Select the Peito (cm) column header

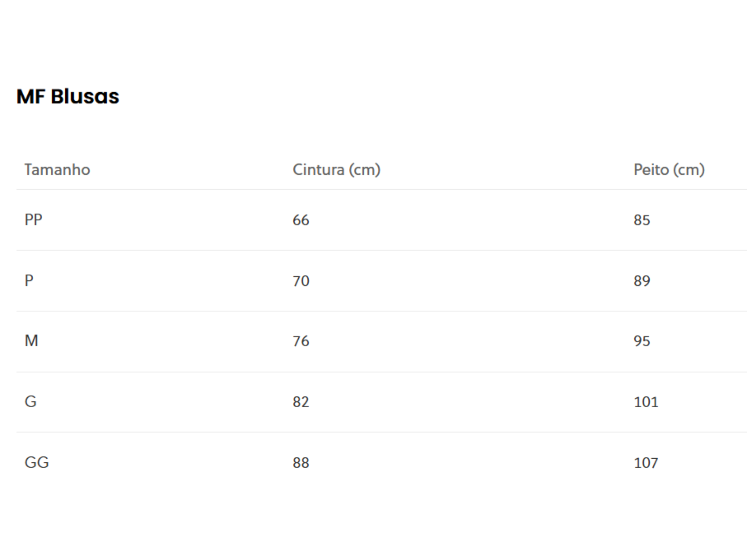669,170
